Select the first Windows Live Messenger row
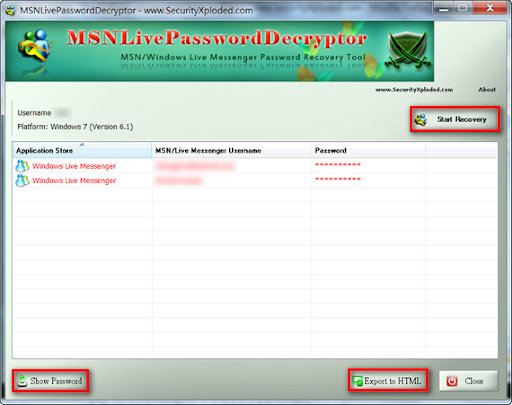 click(x=255, y=166)
